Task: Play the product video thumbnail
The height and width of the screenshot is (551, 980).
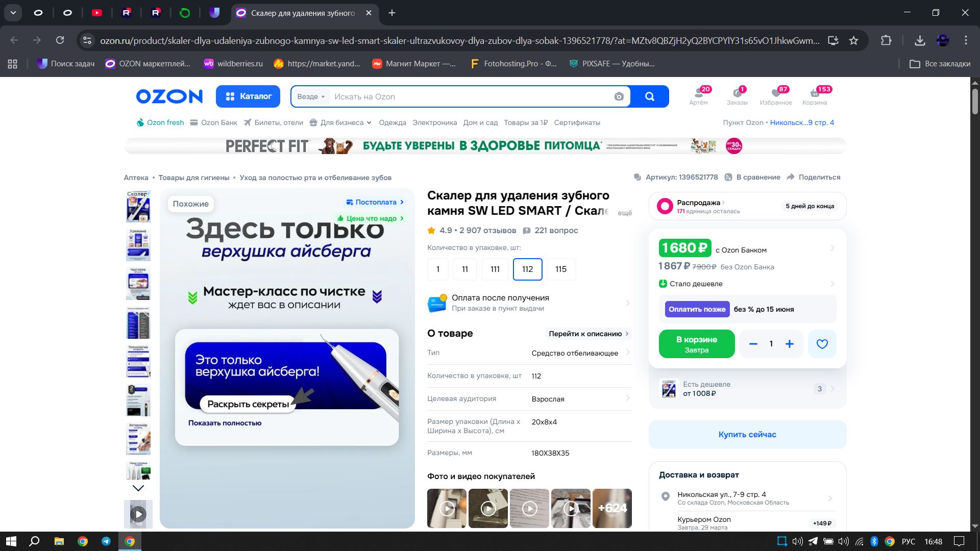Action: click(138, 514)
